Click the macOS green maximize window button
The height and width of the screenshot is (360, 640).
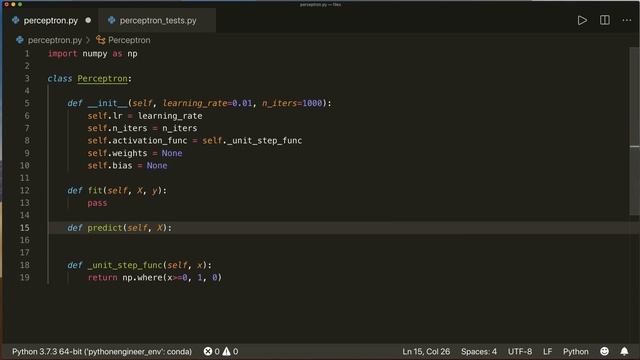[20, 4]
